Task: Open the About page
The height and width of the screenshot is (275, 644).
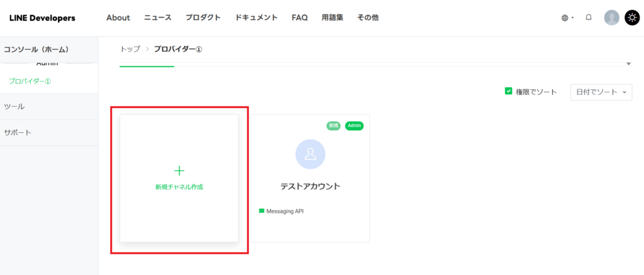Action: (x=118, y=18)
